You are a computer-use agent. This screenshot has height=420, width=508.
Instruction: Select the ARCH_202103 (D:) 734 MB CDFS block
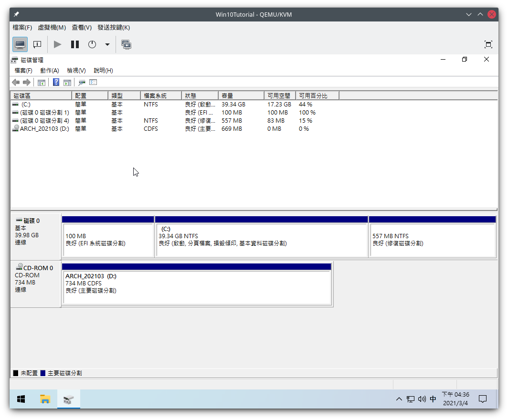197,284
